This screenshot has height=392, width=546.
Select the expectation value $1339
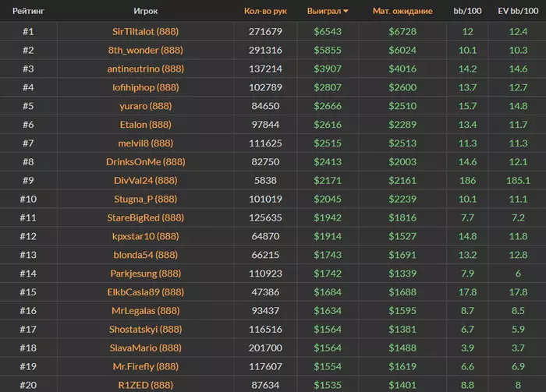tap(402, 274)
